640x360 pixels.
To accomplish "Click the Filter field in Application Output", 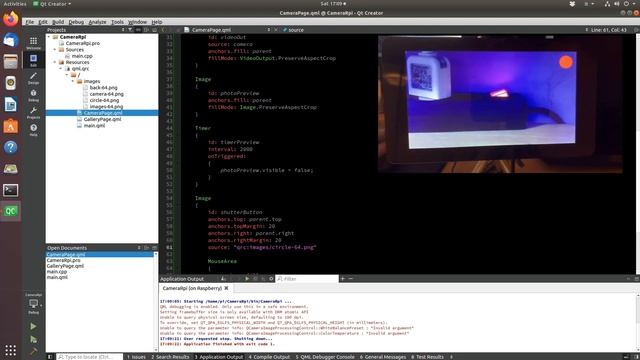I will [x=307, y=279].
